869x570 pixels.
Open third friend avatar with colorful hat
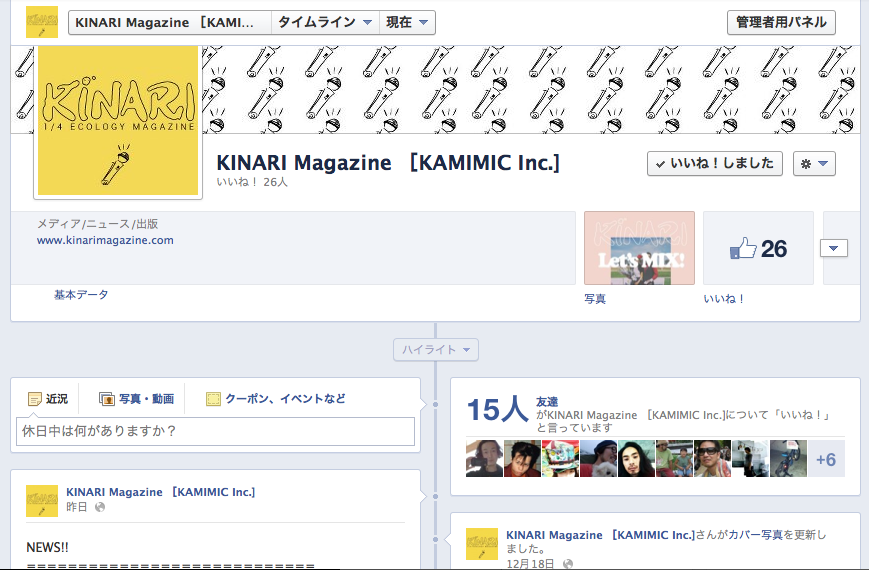(x=560, y=459)
